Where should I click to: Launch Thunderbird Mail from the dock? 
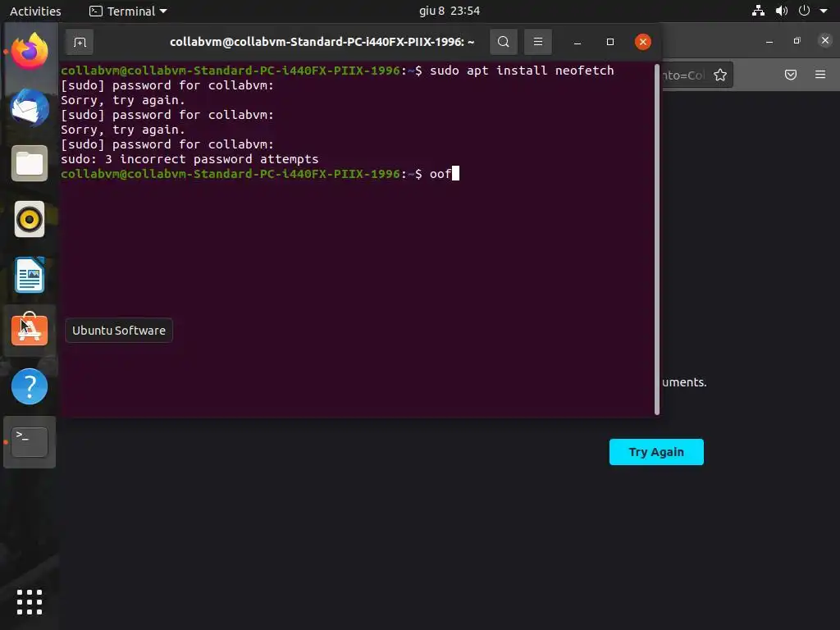pyautogui.click(x=30, y=107)
